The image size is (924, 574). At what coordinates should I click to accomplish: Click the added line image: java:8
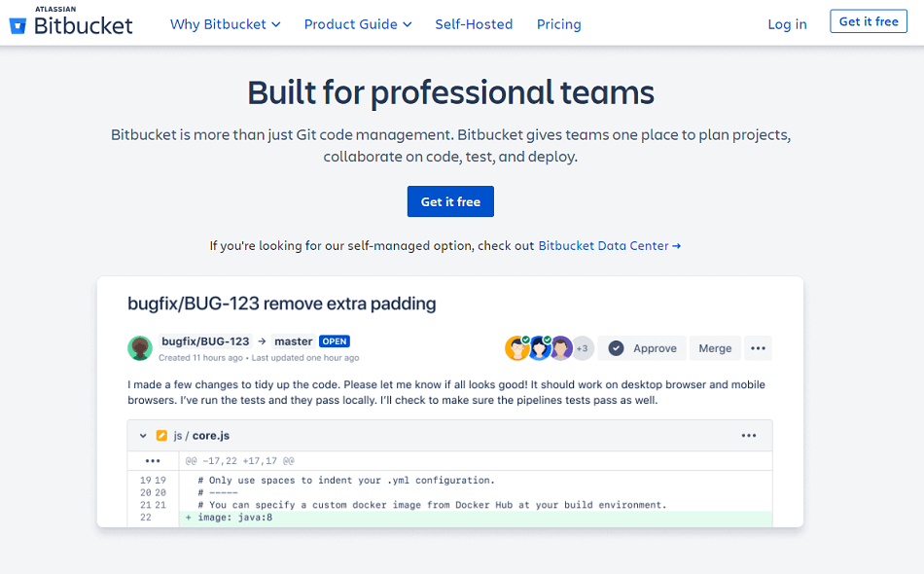click(x=234, y=518)
